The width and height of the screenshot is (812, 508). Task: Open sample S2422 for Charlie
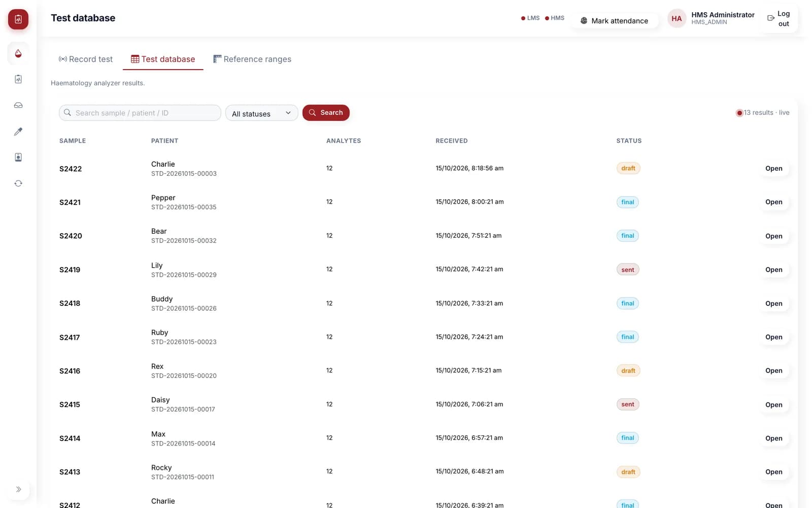pyautogui.click(x=774, y=169)
